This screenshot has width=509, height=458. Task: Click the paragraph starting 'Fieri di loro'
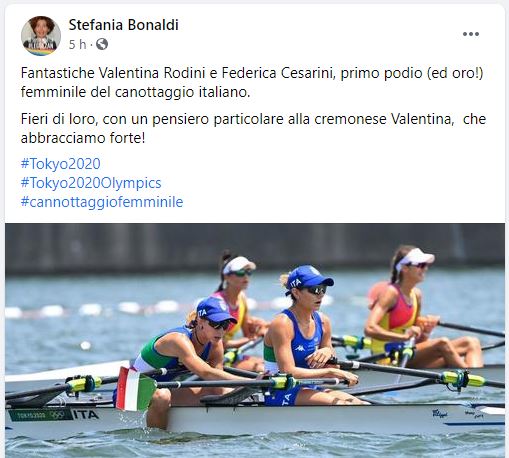click(x=253, y=128)
